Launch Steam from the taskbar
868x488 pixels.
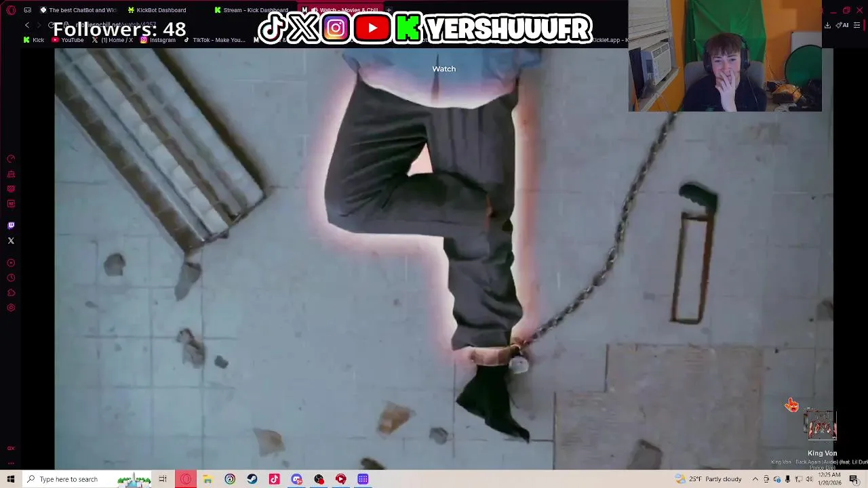pos(252,479)
